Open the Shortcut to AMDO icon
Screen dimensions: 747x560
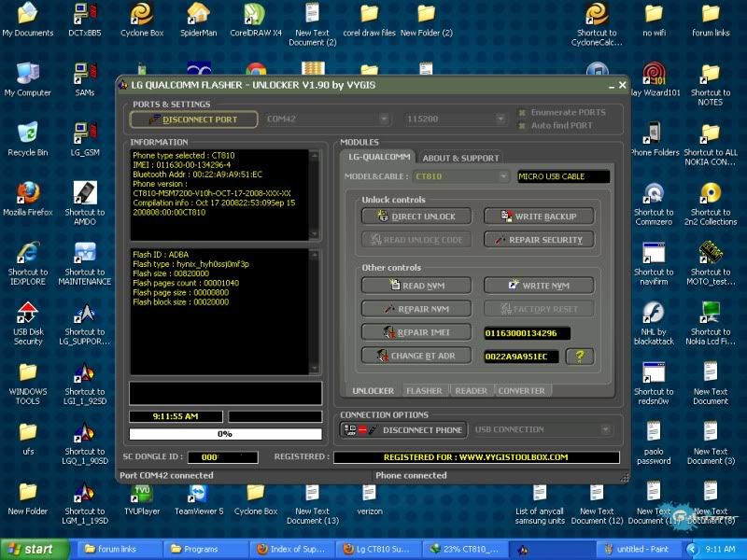pos(85,203)
